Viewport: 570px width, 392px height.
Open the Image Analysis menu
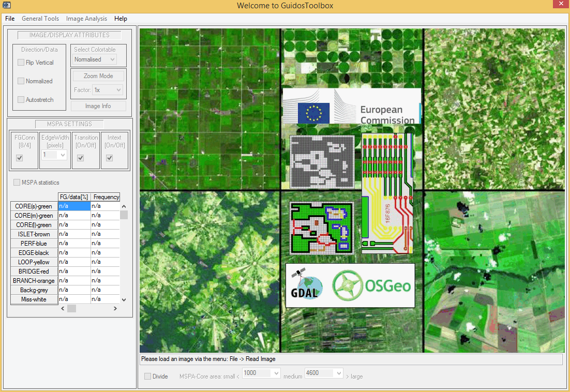tap(86, 19)
